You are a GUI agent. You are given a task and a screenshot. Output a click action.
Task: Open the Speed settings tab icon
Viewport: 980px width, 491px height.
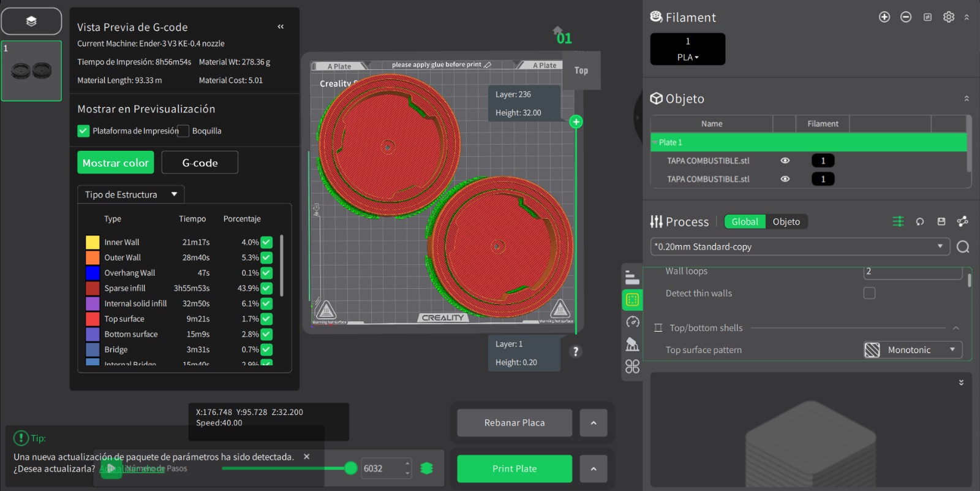[x=632, y=322]
